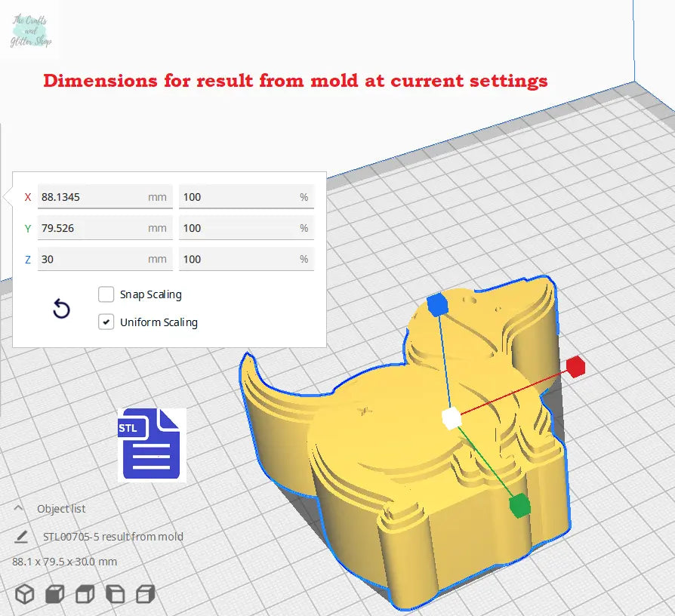Uncheck the Uniform Scaling checkbox
The width and height of the screenshot is (675, 616).
(x=106, y=322)
